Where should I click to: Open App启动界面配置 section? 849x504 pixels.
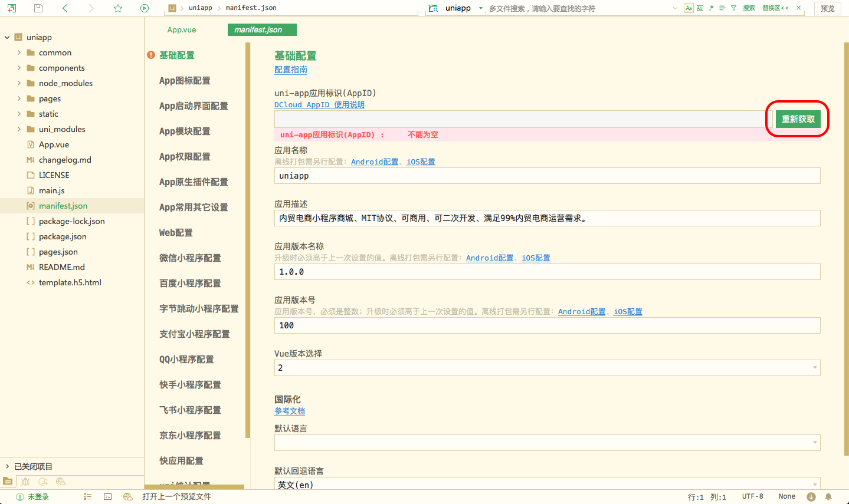point(194,106)
